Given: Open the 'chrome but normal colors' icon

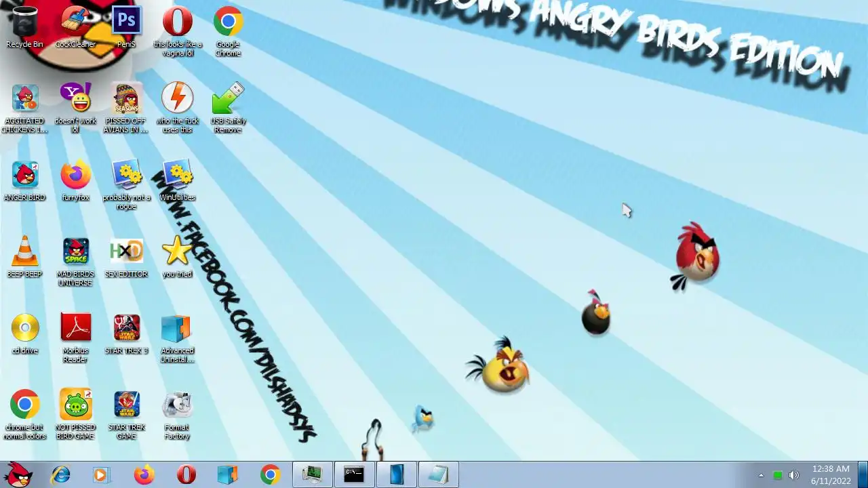Looking at the screenshot, I should pos(24,415).
